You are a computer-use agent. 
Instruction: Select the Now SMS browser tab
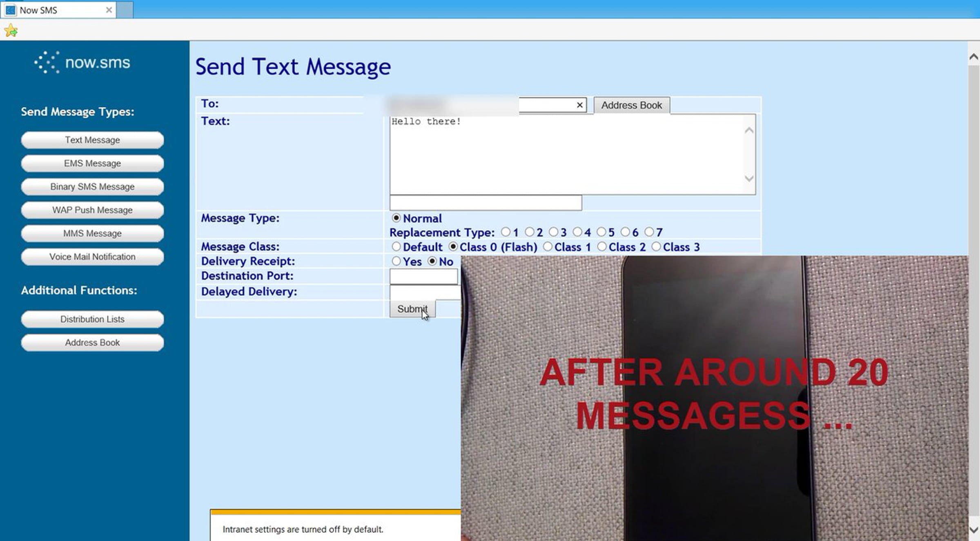point(58,10)
